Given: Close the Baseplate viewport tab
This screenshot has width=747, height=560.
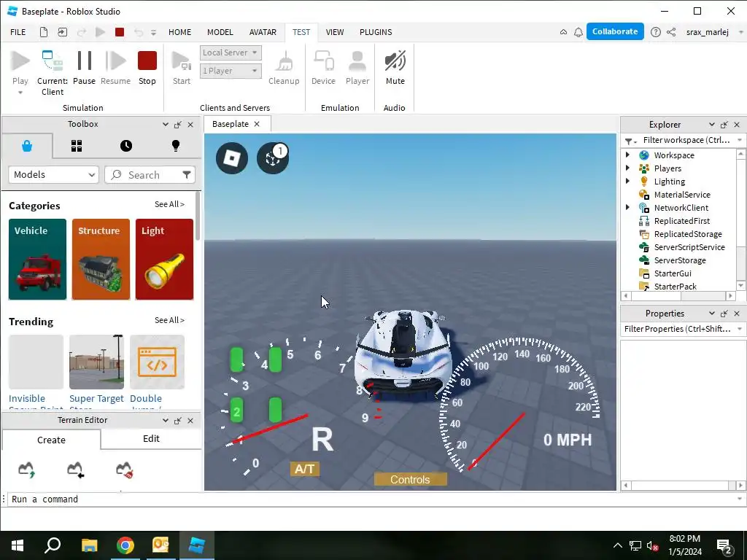Looking at the screenshot, I should tap(257, 124).
